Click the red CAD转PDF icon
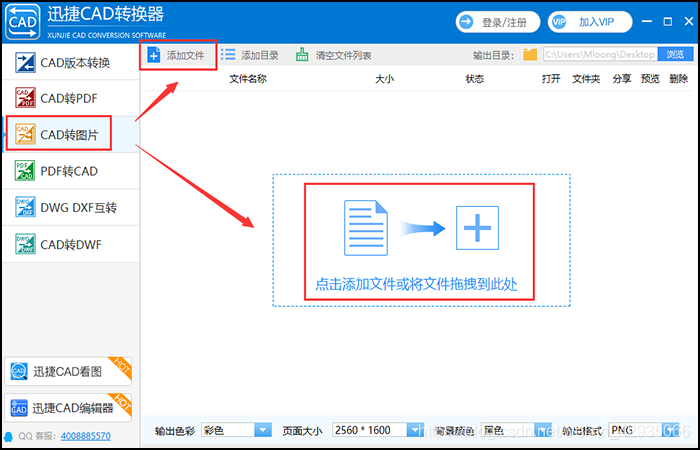 pyautogui.click(x=25, y=98)
